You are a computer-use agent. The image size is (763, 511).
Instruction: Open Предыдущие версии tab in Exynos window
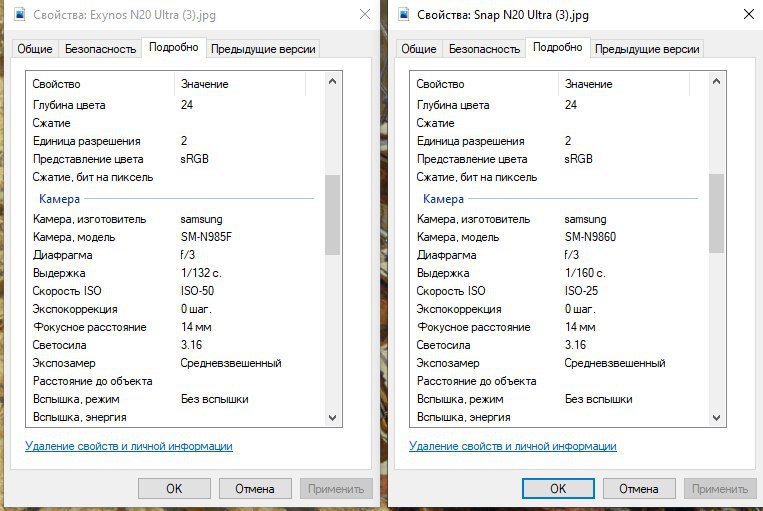(x=263, y=49)
